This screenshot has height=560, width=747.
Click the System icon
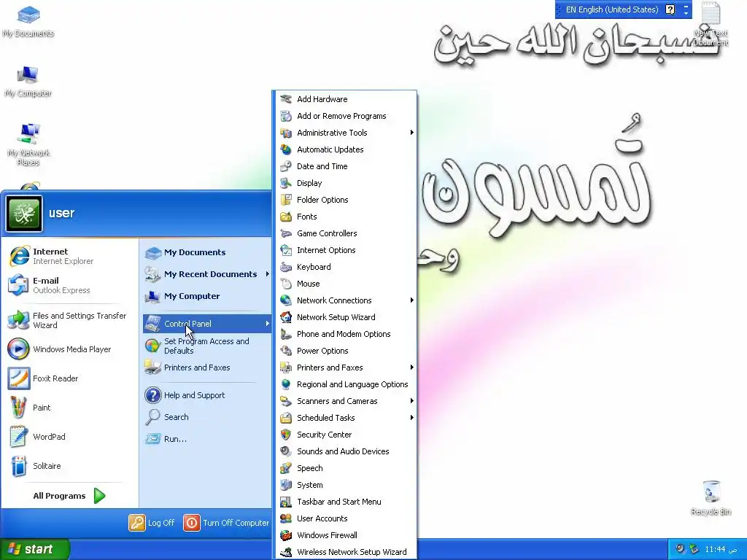tap(286, 485)
